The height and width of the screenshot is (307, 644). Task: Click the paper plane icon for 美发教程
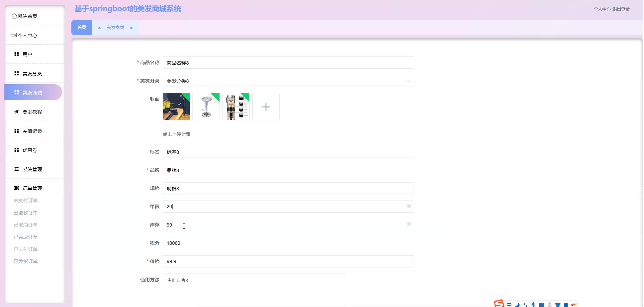pyautogui.click(x=16, y=112)
